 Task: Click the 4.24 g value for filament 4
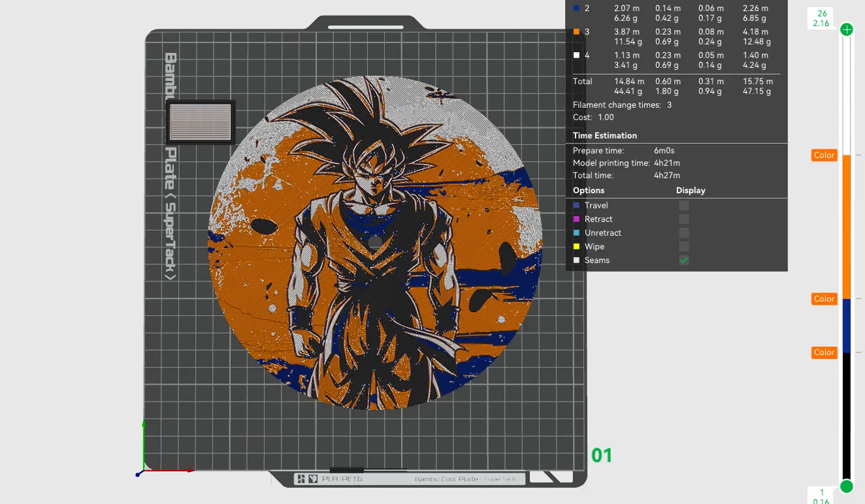tap(755, 65)
